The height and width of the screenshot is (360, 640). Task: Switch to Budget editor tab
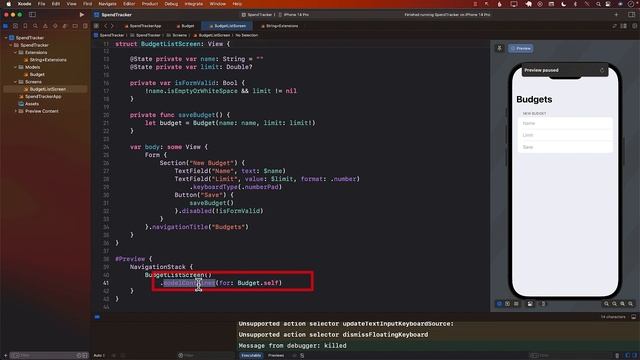tap(185, 26)
